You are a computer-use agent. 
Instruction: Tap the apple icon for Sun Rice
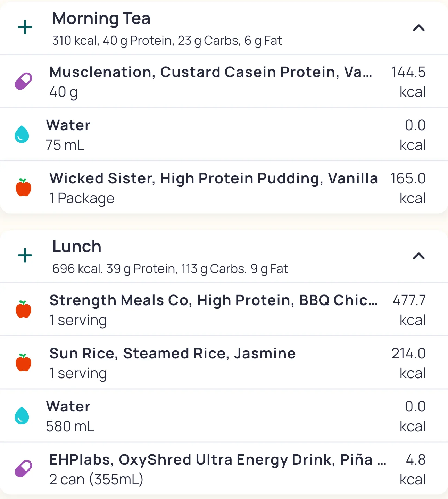(23, 363)
